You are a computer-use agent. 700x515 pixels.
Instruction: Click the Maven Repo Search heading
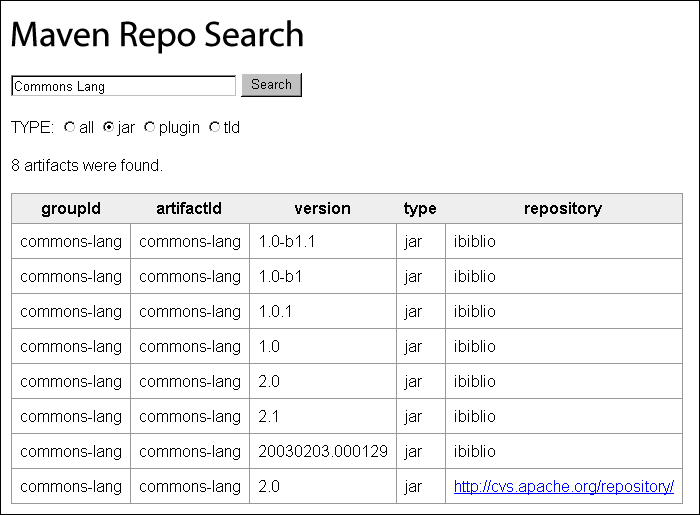click(x=157, y=35)
